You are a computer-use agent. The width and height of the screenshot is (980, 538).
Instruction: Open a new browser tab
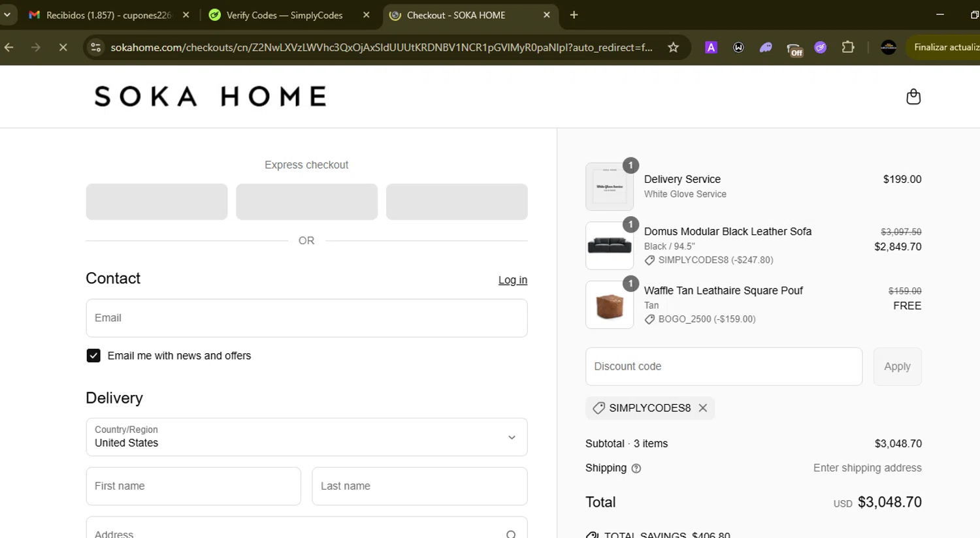pyautogui.click(x=574, y=15)
